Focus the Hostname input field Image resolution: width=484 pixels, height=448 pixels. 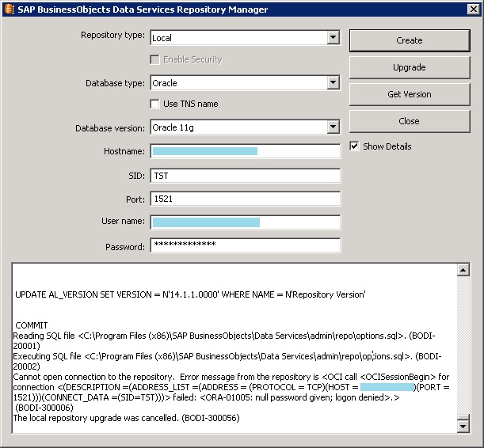pyautogui.click(x=246, y=151)
